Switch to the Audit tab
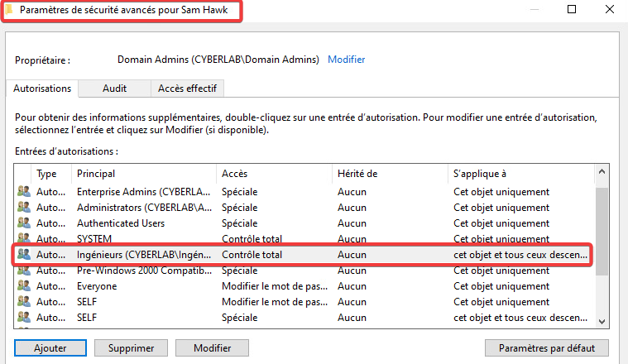628x364 pixels. (x=114, y=88)
